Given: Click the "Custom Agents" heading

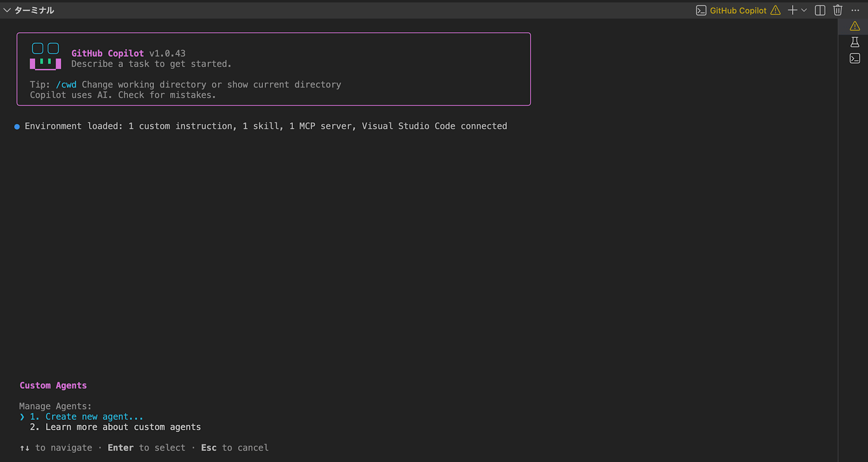Looking at the screenshot, I should click(53, 385).
